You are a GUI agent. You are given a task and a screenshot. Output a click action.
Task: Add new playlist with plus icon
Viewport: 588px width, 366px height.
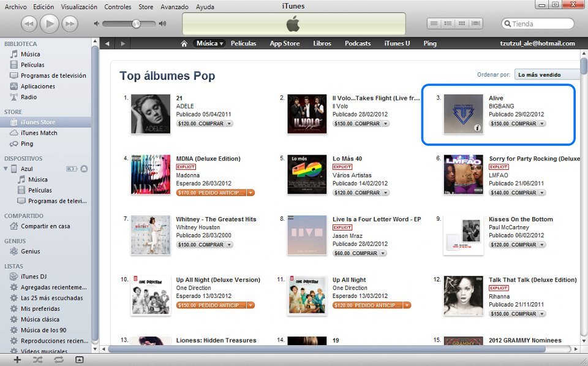coord(17,360)
